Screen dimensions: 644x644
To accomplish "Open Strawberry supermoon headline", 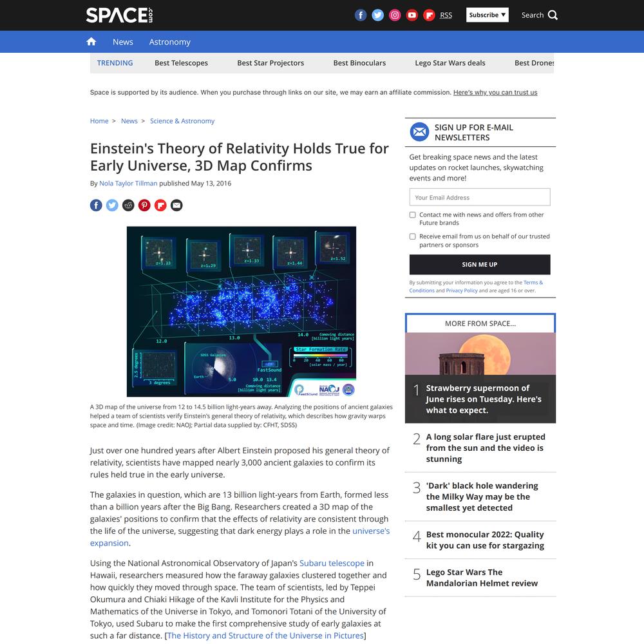I will (484, 399).
